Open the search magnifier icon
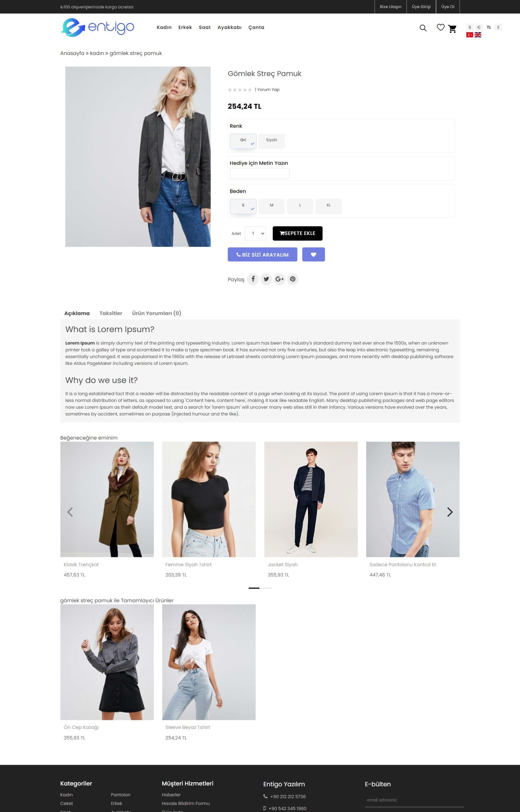 point(423,28)
